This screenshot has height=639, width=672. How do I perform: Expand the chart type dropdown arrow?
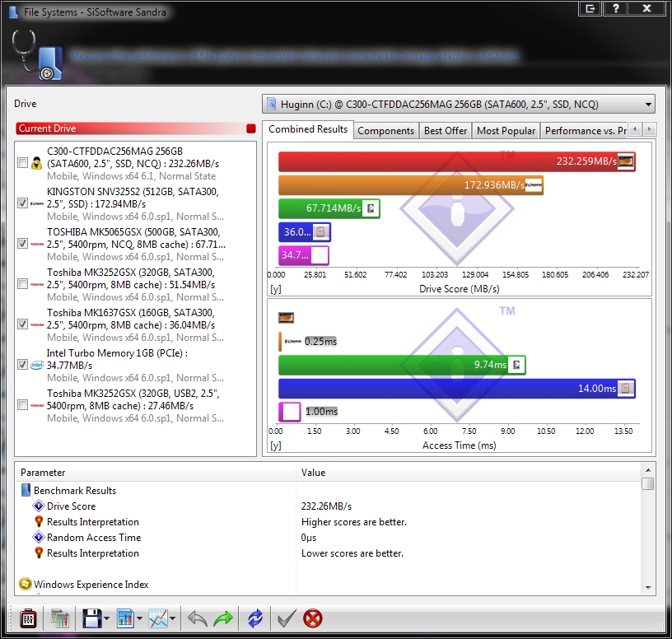(x=140, y=618)
